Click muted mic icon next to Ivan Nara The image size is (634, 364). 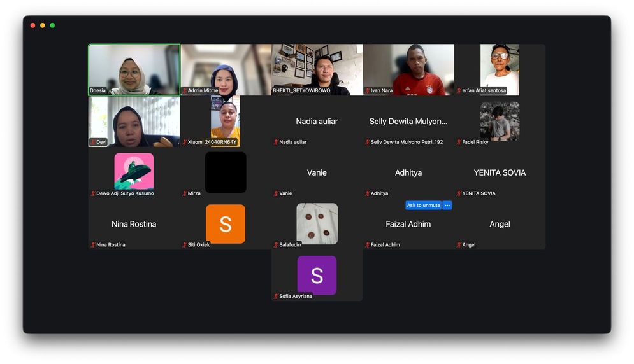click(x=368, y=91)
